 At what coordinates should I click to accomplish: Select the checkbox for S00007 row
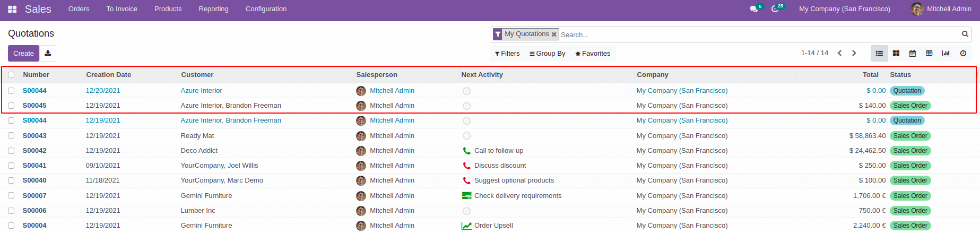pos(11,195)
